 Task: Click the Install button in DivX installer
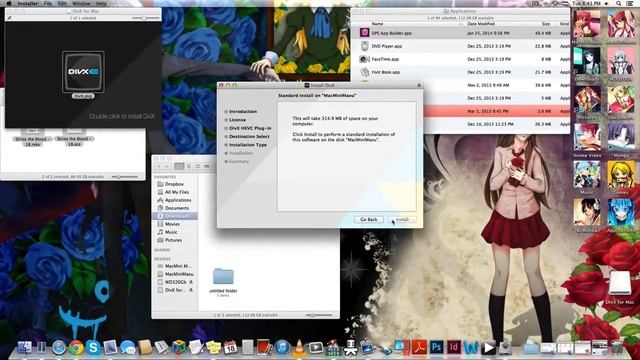402,220
